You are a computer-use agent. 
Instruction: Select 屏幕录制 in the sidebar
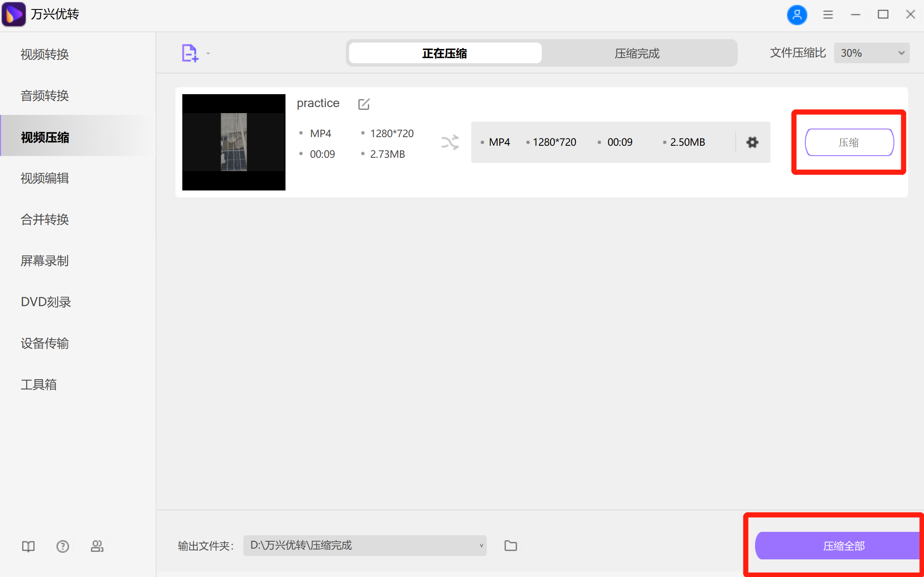point(44,261)
